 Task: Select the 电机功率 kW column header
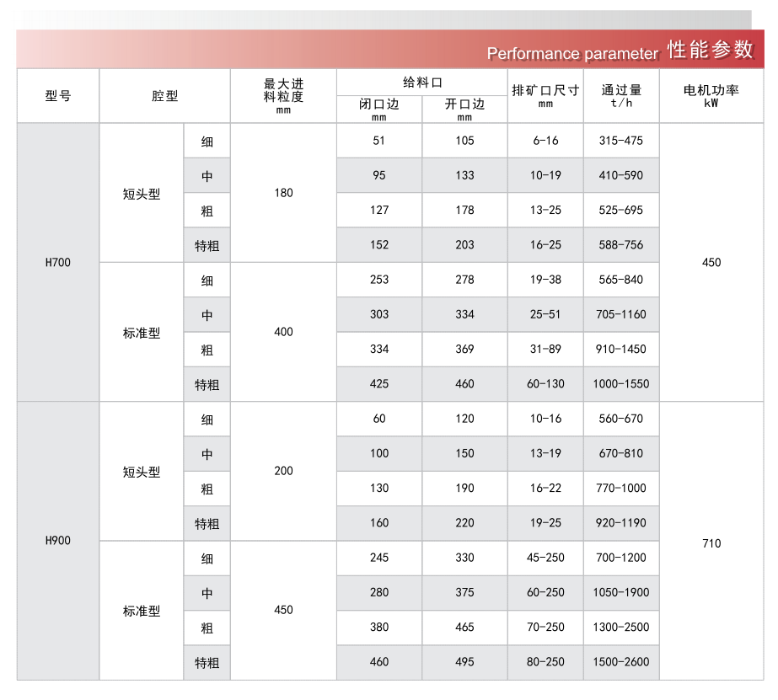[x=711, y=95]
